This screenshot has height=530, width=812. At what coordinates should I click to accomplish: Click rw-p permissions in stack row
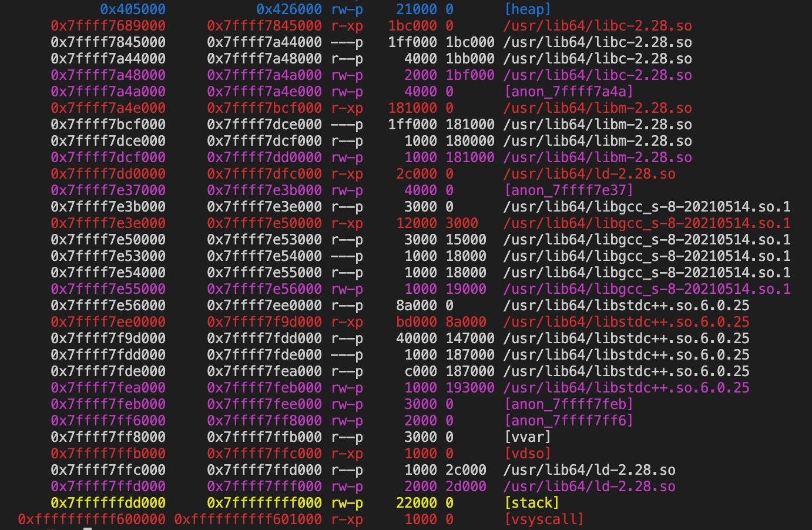pyautogui.click(x=347, y=503)
